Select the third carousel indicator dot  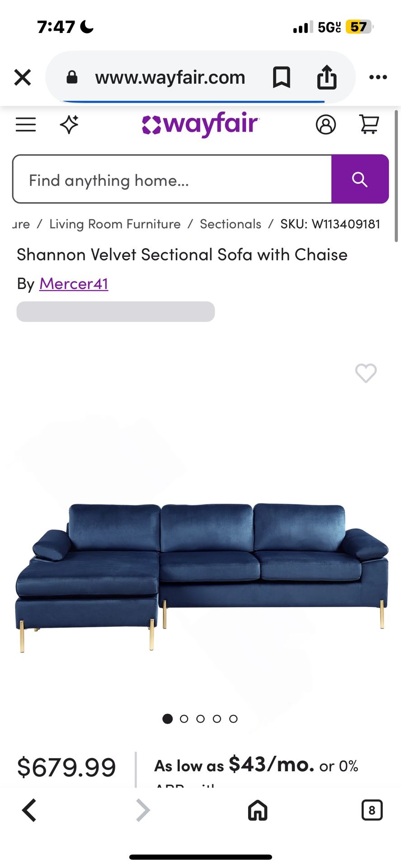point(200,719)
